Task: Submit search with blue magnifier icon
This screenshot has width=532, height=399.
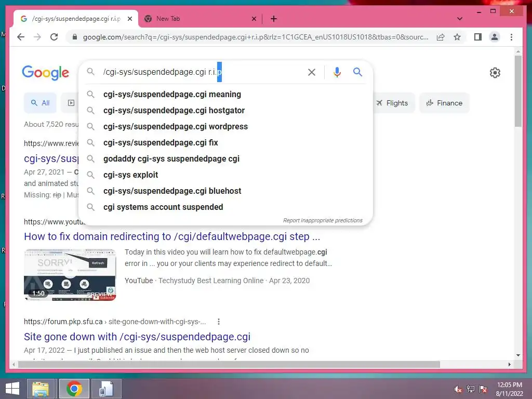Action: click(357, 72)
